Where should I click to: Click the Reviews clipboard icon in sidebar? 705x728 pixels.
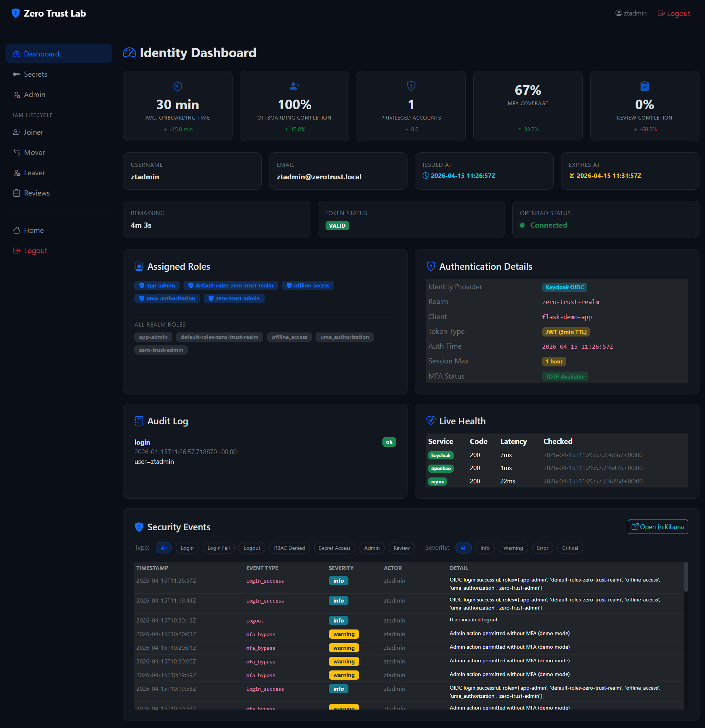coord(16,193)
